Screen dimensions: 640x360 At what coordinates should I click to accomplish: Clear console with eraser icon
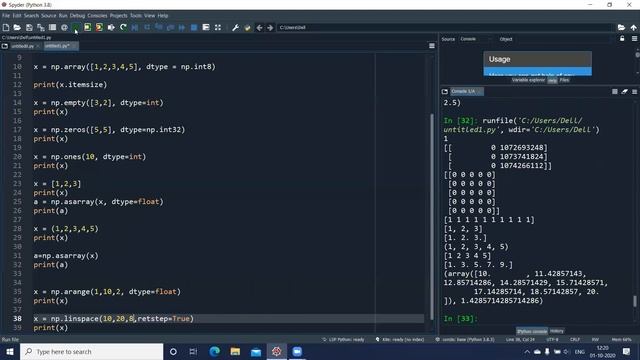(624, 91)
